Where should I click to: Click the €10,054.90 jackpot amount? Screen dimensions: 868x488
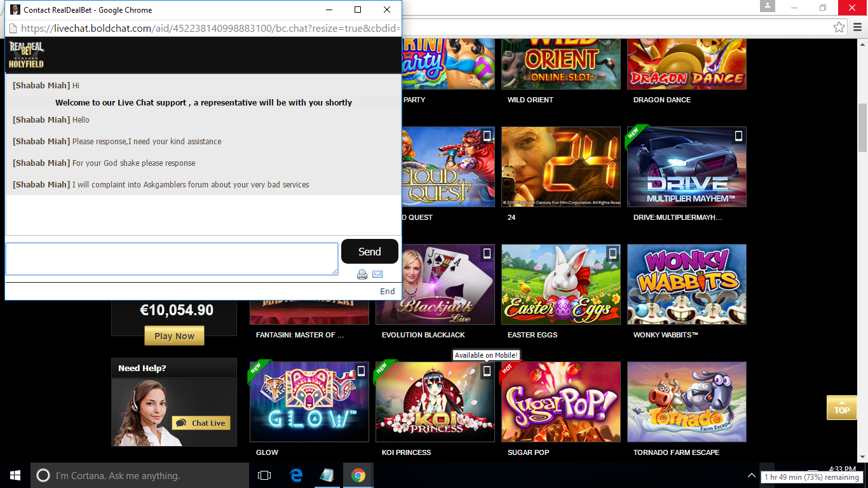[x=177, y=311]
